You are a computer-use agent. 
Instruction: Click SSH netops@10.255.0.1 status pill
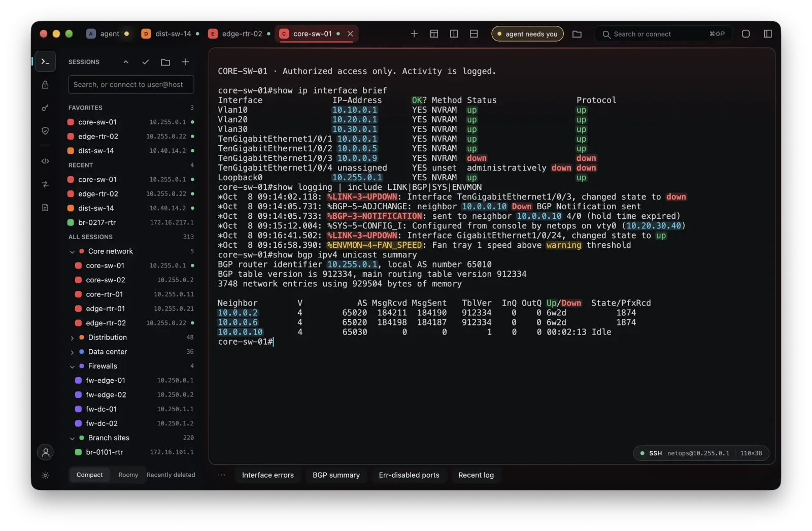click(x=701, y=453)
